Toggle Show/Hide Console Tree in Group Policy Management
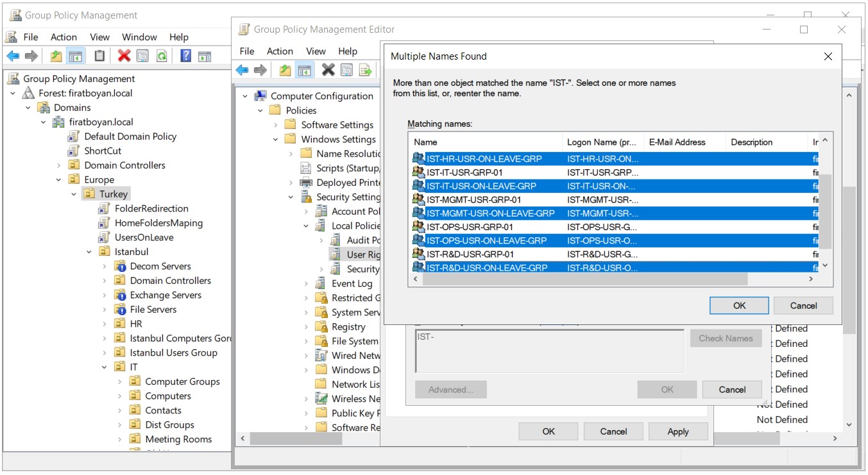Image resolution: width=868 pixels, height=475 pixels. (76, 56)
